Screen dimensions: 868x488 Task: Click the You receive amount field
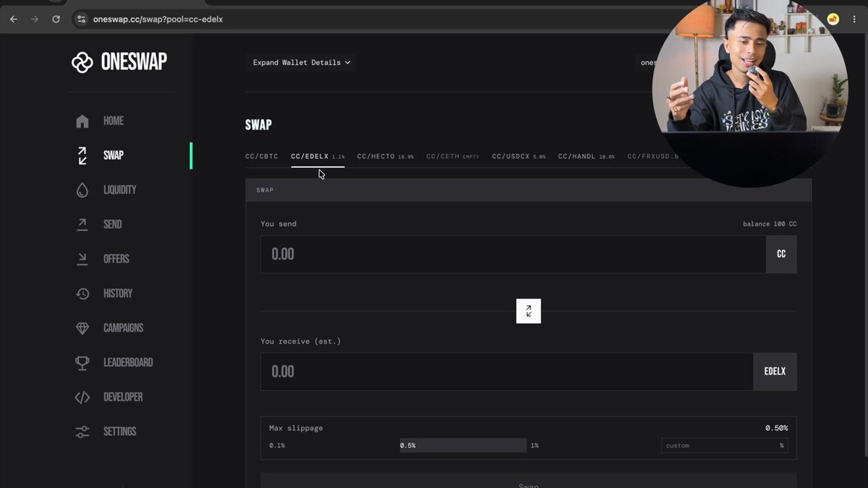507,372
